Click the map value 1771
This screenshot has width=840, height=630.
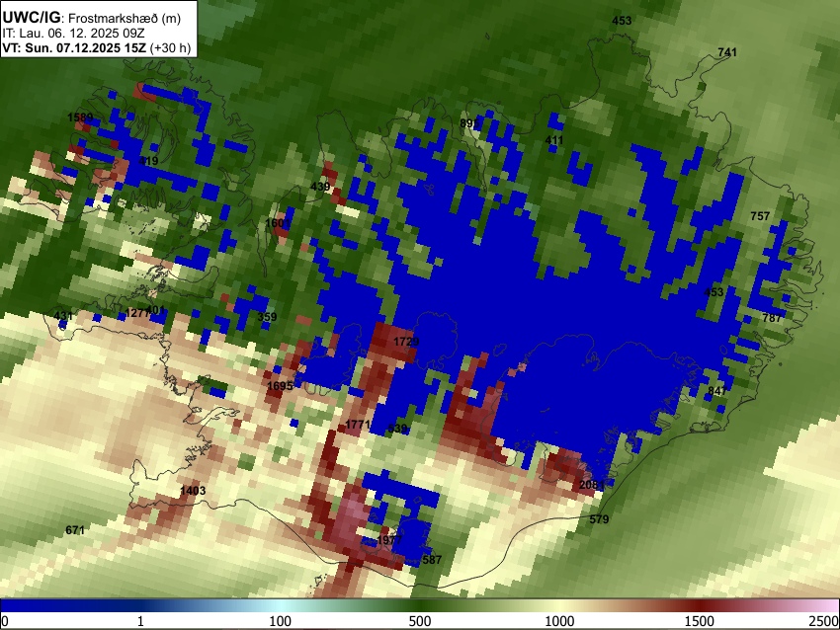coord(358,425)
